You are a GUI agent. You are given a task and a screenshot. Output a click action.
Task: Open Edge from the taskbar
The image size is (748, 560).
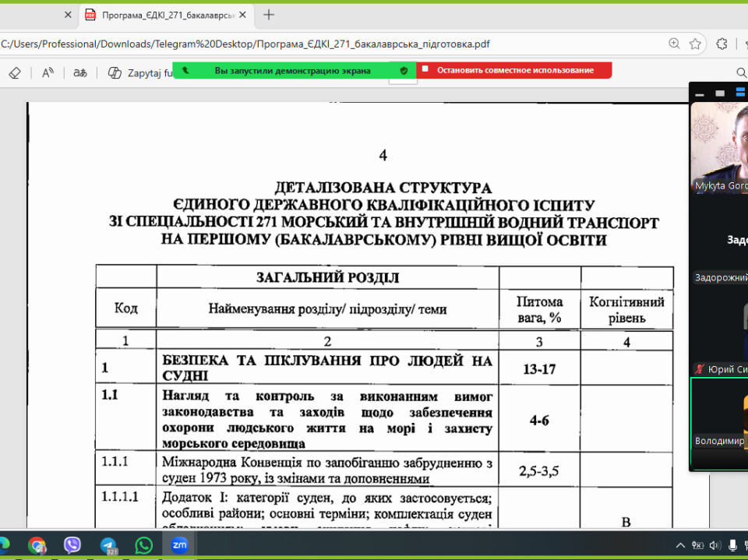pos(5,544)
